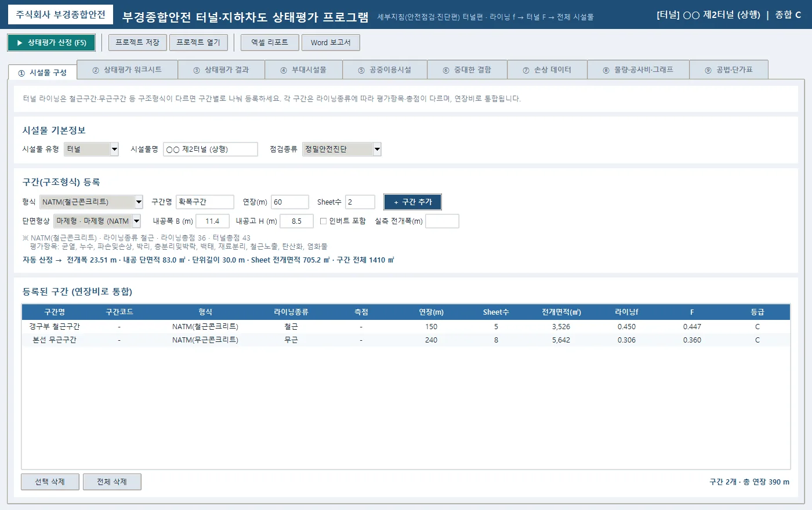Click the 라이닝f column header
Screen dimensions: 812x510
pos(627,312)
